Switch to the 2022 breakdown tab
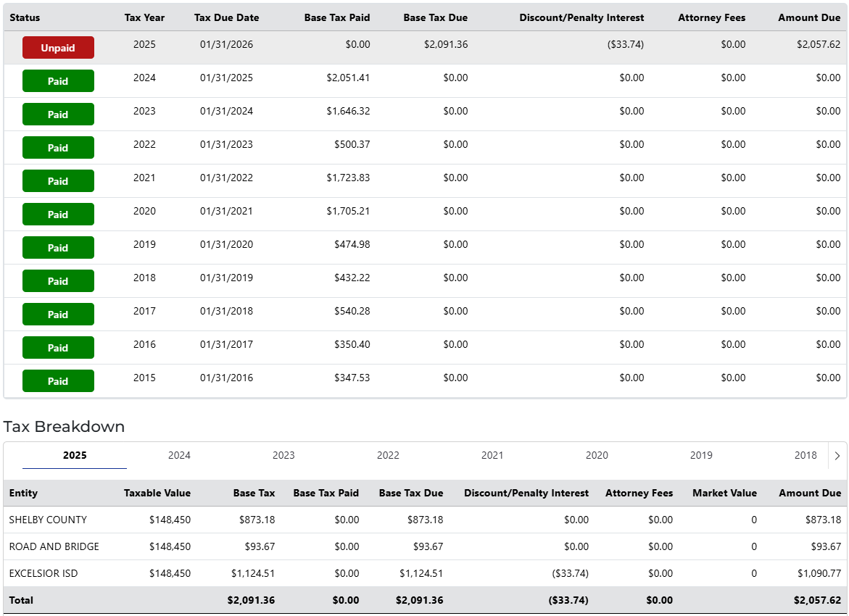This screenshot has height=616, width=849. click(388, 455)
